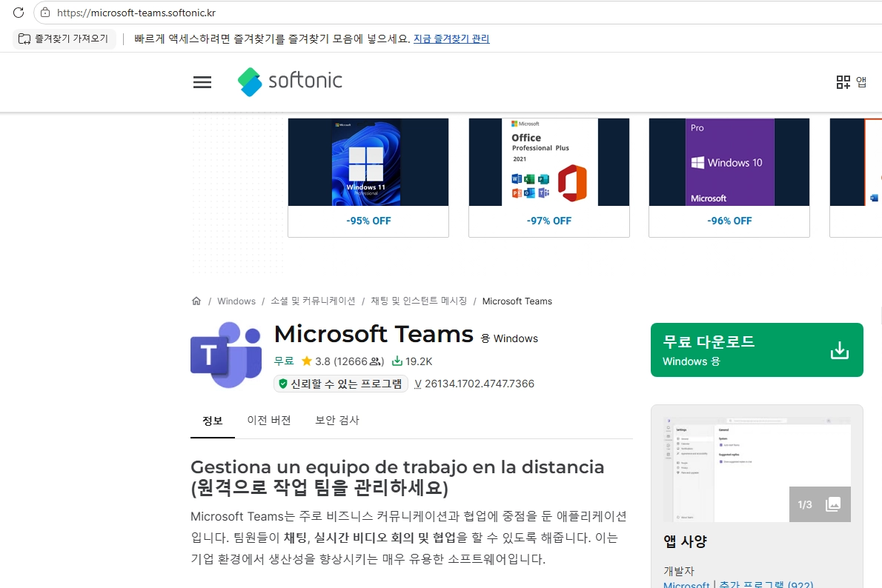882x588 pixels.
Task: Click the Microsoft Teams app logo
Action: click(x=226, y=355)
